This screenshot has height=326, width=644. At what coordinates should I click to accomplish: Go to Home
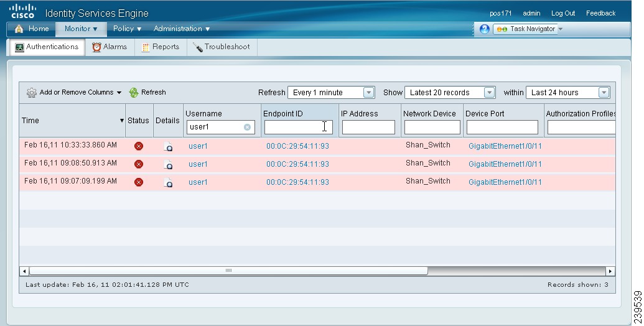point(32,29)
